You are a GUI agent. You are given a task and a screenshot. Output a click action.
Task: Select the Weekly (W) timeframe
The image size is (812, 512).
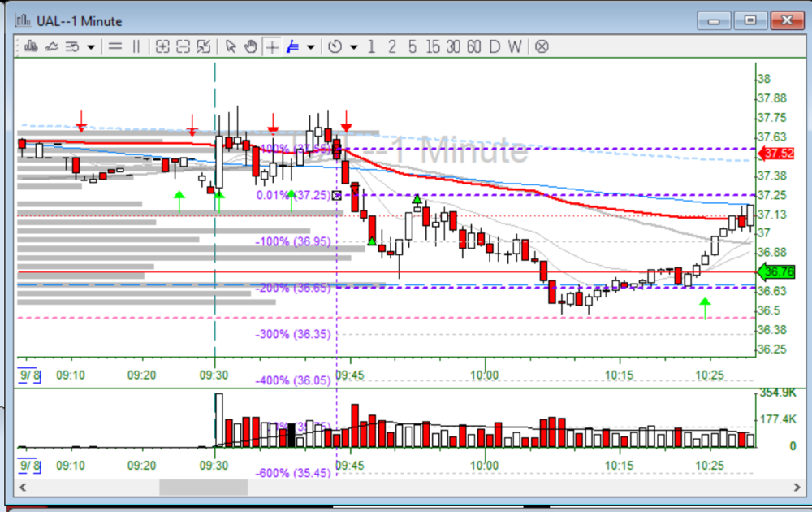[x=515, y=46]
